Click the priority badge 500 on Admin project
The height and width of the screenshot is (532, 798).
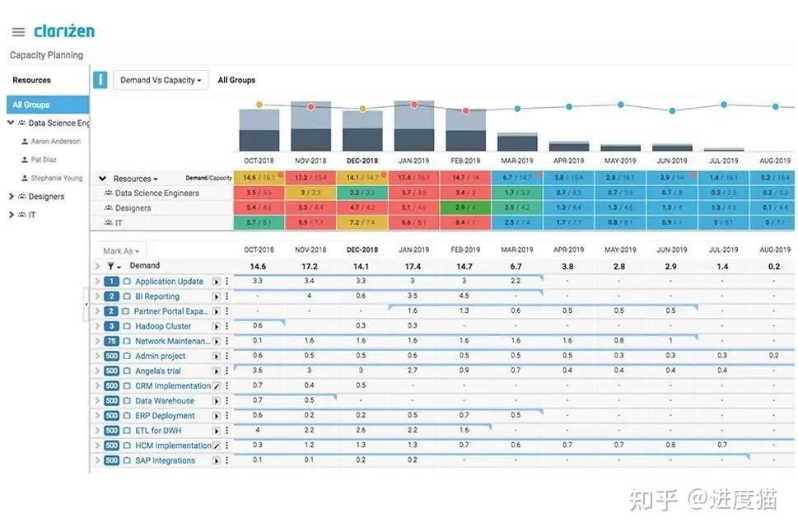111,356
